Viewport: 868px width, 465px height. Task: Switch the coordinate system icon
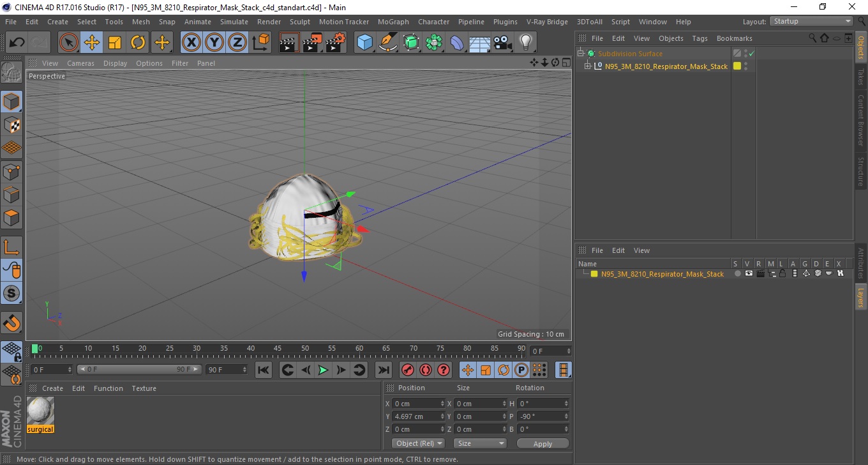point(260,43)
